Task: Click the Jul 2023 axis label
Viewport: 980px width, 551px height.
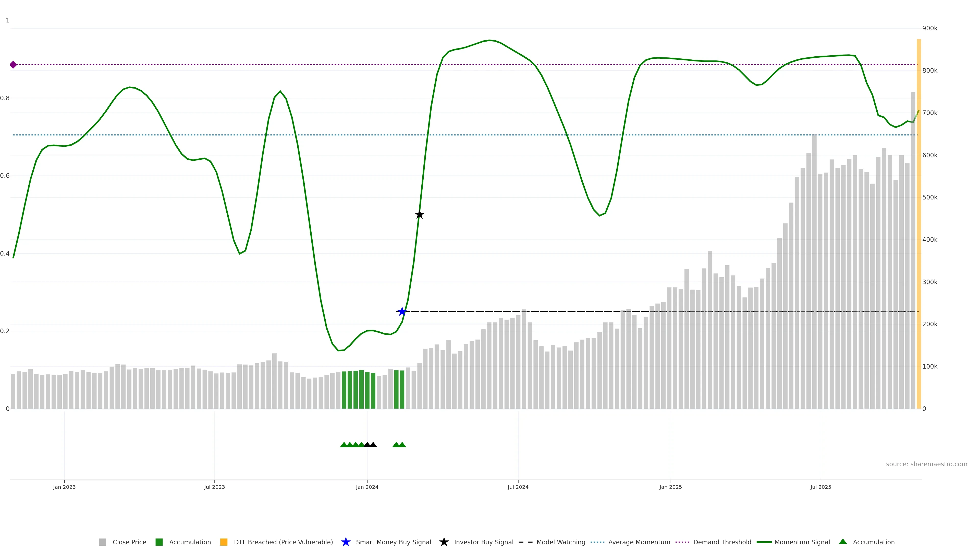Action: pyautogui.click(x=214, y=487)
